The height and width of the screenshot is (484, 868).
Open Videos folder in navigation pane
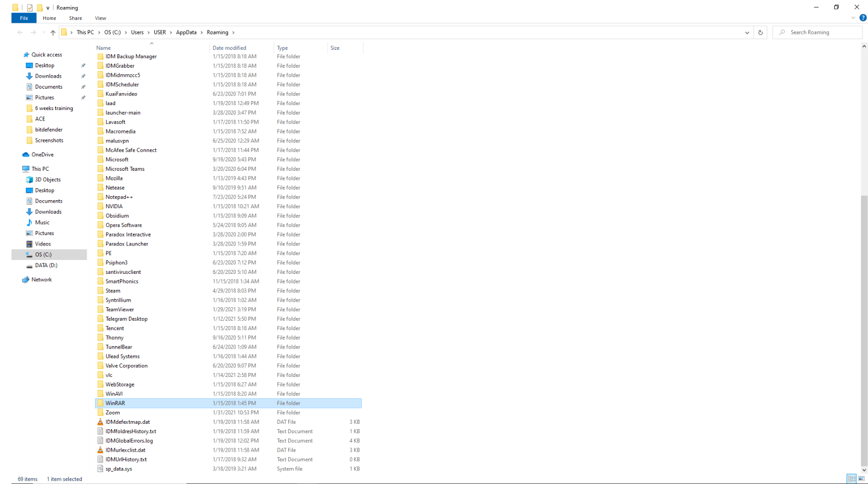[x=43, y=244]
